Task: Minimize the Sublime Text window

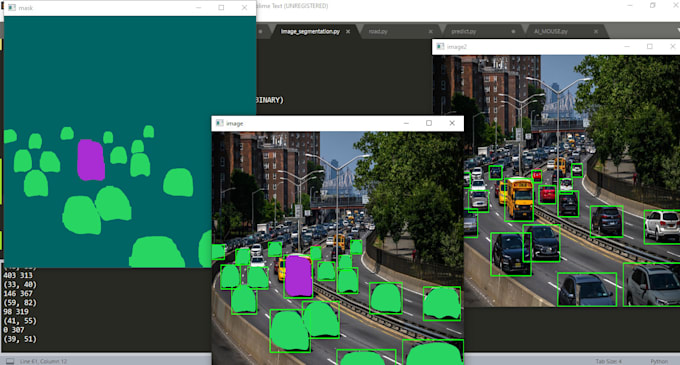Action: pyautogui.click(x=630, y=6)
